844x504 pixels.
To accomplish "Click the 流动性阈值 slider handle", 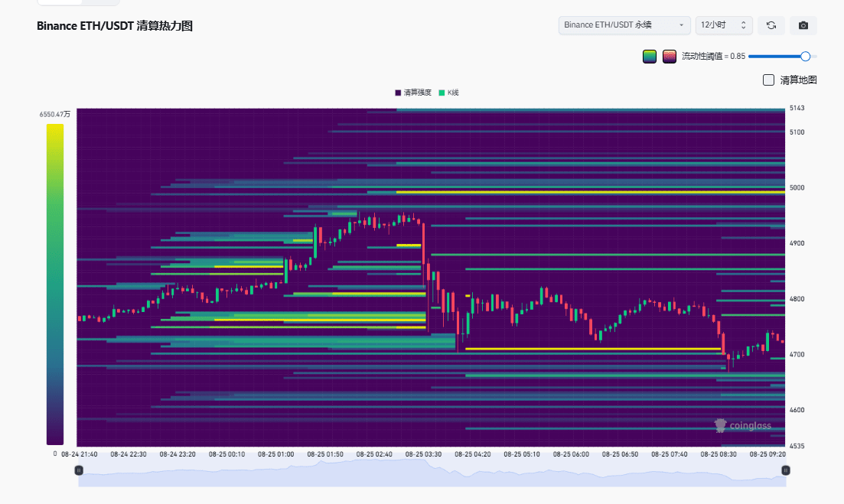I will pos(805,57).
